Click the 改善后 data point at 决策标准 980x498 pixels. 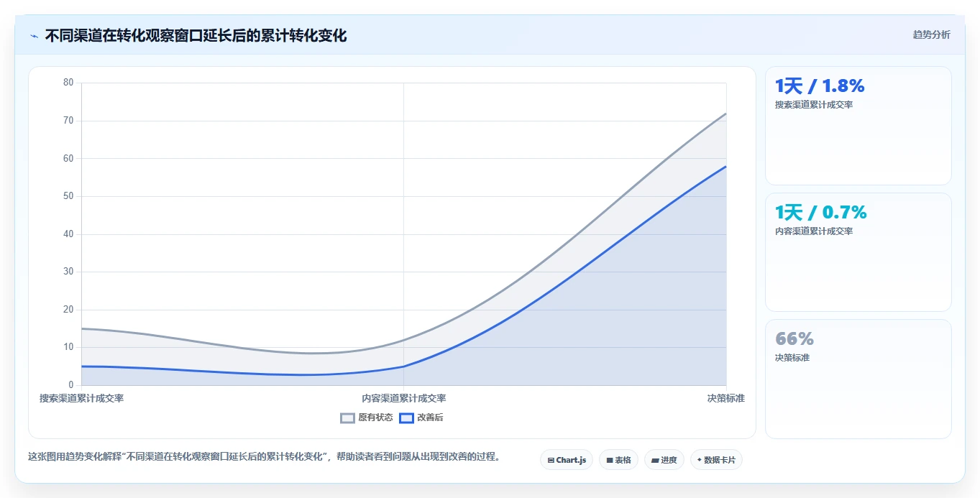(726, 166)
